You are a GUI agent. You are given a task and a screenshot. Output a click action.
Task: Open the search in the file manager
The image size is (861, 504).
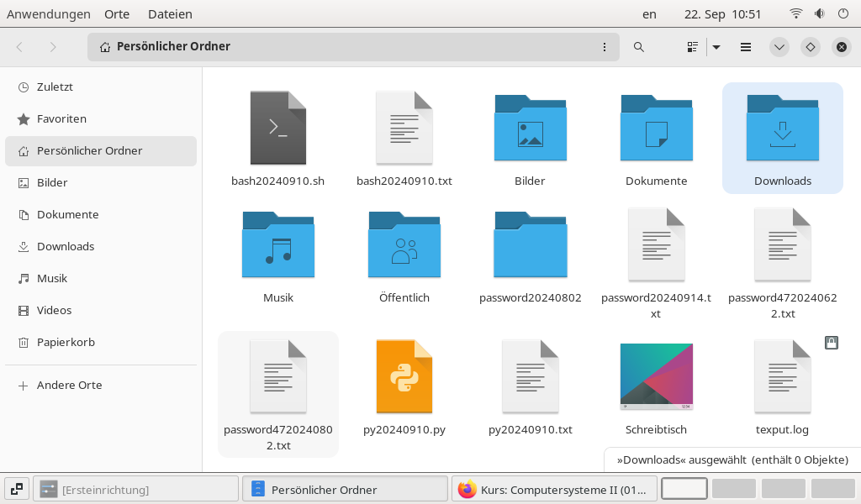point(639,47)
